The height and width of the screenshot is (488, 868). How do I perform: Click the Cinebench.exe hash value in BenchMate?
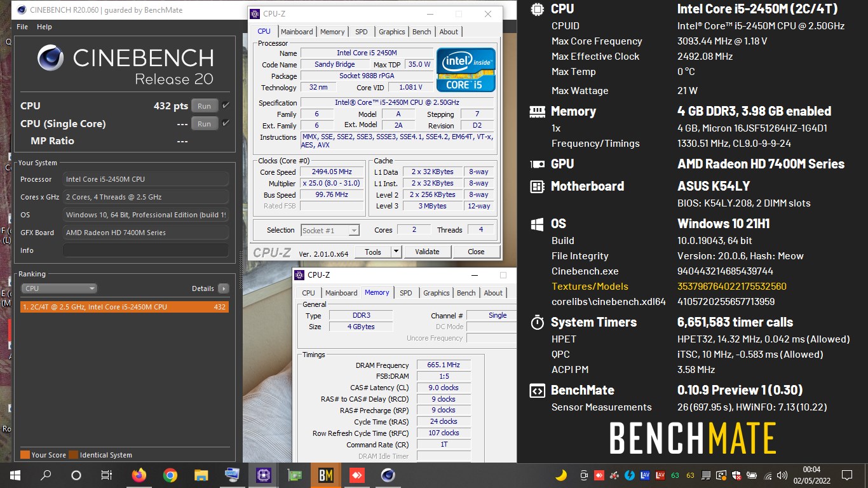pyautogui.click(x=725, y=271)
